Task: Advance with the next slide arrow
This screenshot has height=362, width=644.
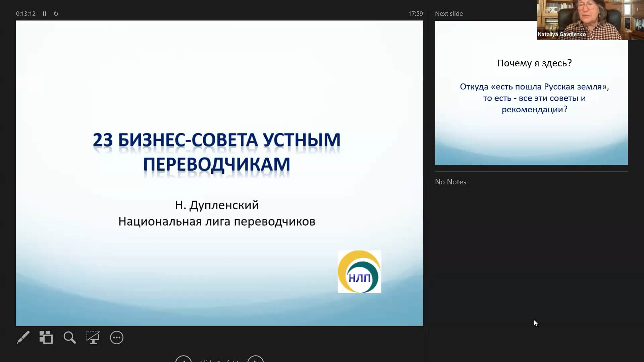Action: 256,359
